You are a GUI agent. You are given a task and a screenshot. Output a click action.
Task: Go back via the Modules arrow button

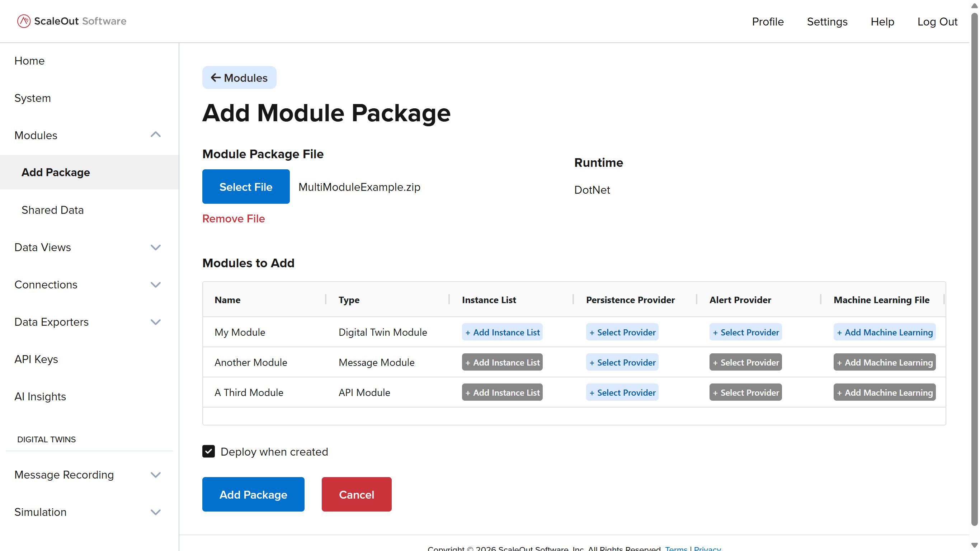(239, 77)
